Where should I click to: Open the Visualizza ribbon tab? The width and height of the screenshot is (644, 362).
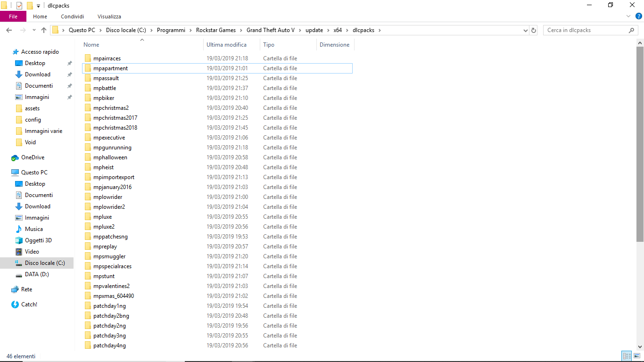click(x=109, y=16)
